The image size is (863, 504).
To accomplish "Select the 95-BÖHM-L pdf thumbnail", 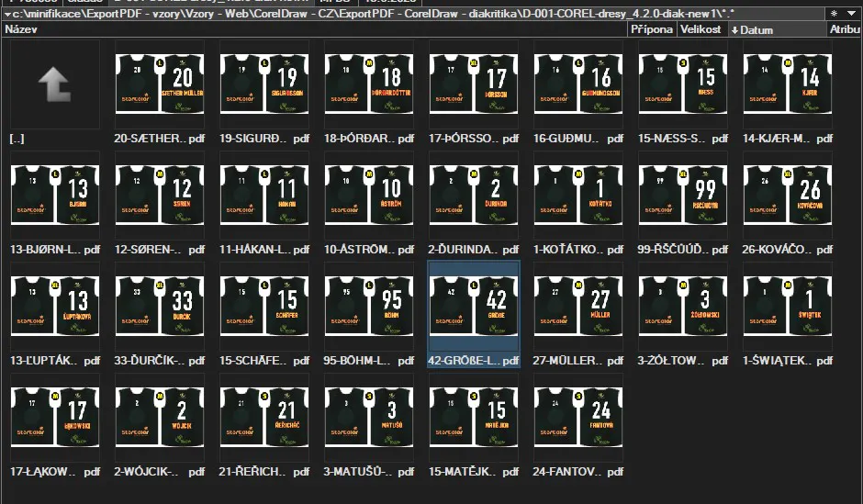I will (x=369, y=307).
